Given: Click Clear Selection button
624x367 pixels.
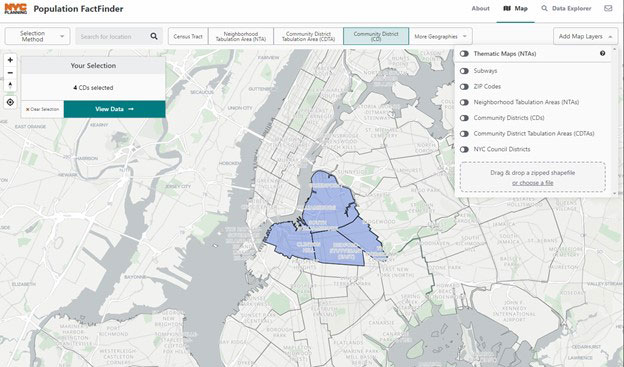Looking at the screenshot, I should tap(42, 109).
